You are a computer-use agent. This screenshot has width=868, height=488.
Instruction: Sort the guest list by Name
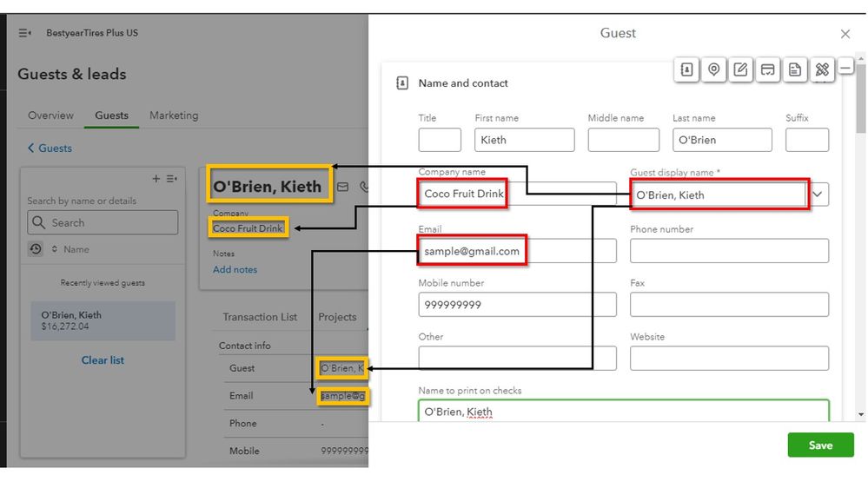pos(71,249)
